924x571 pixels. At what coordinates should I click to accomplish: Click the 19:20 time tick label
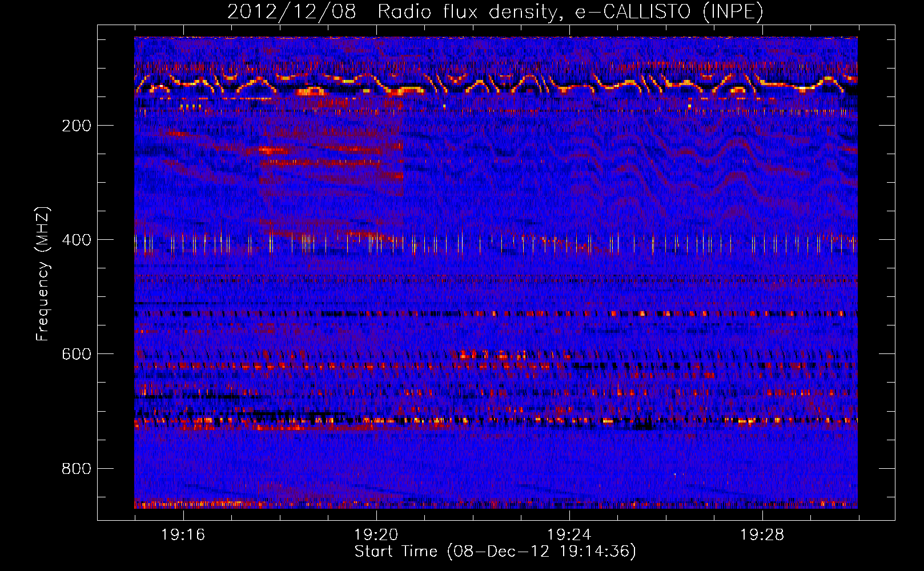coord(376,535)
